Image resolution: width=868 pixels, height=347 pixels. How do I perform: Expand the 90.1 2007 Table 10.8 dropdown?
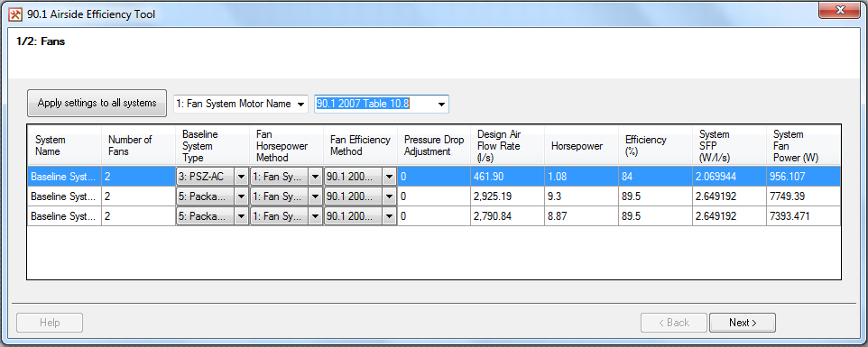(382, 104)
